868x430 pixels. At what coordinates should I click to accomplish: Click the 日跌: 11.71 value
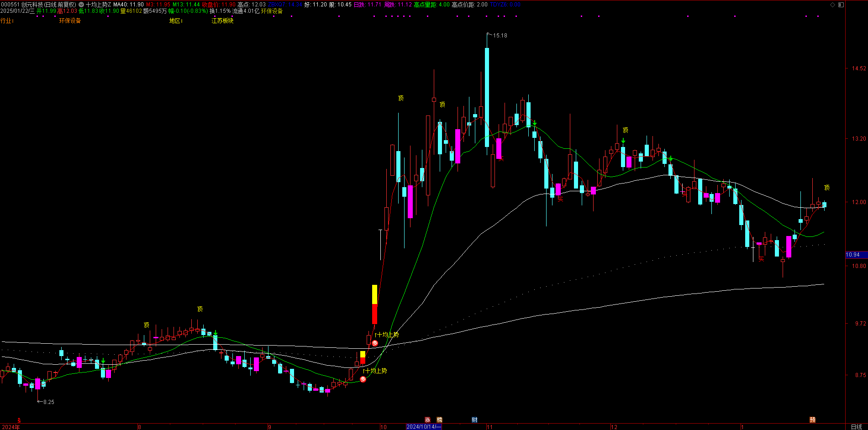[368, 5]
